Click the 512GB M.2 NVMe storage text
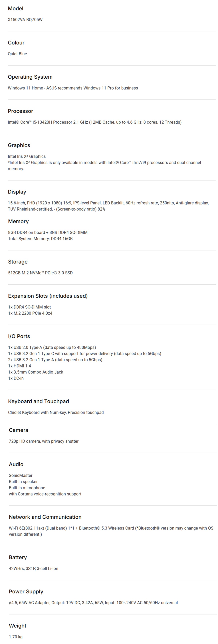 click(x=40, y=273)
